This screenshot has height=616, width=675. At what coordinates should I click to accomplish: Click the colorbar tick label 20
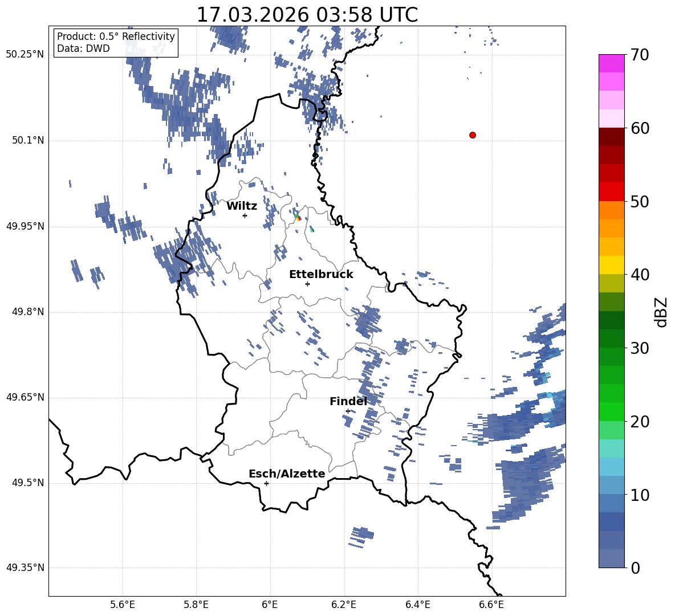[x=640, y=422]
